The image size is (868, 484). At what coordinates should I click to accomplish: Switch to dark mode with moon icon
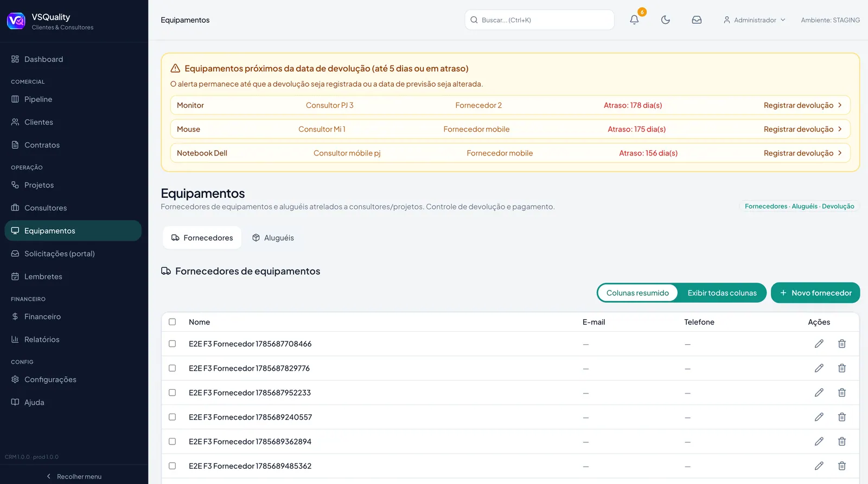pos(666,20)
